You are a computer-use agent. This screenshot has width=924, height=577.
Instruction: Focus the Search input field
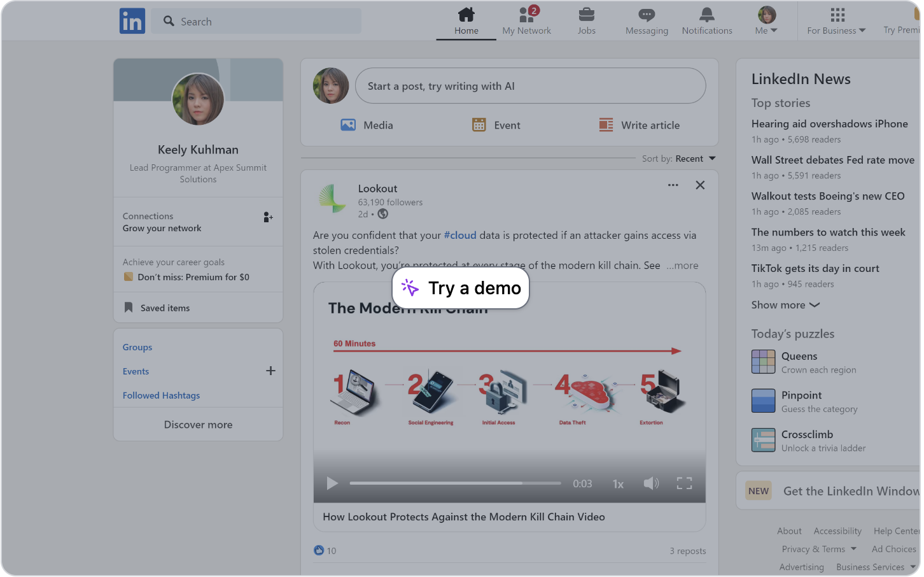[256, 21]
